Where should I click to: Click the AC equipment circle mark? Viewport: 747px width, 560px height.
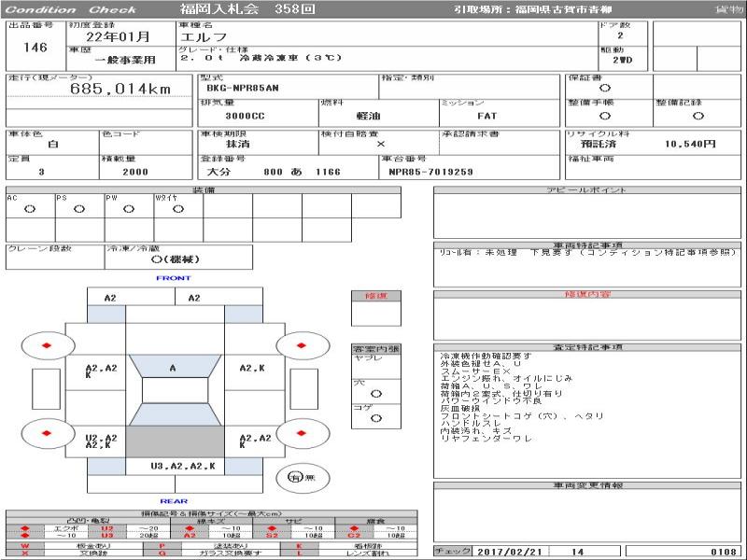point(29,209)
